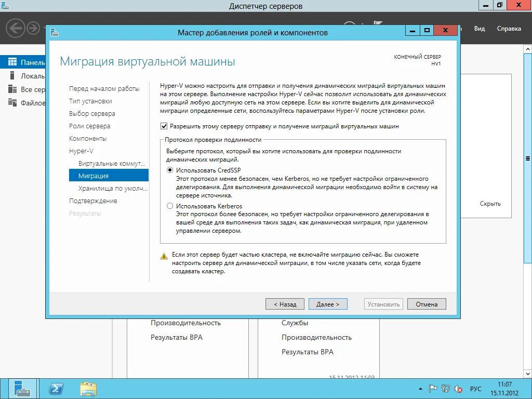This screenshot has width=532, height=399.
Task: Select the Использовать CredSSP radio option
Action: [x=170, y=170]
